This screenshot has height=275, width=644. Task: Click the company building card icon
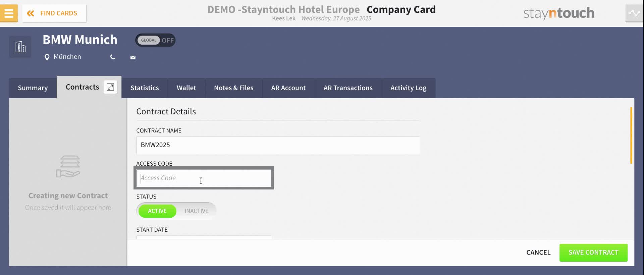[x=20, y=47]
